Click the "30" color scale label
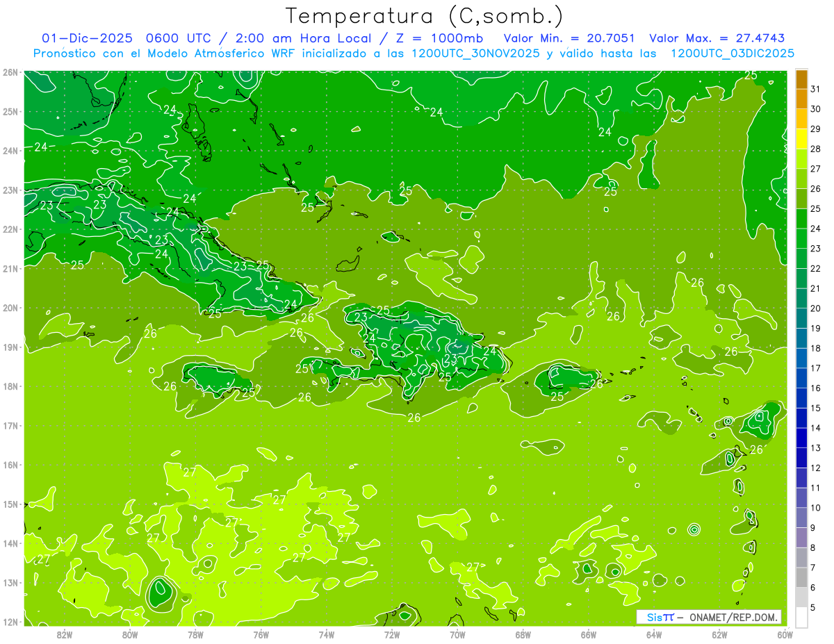Viewport: 834px width, 644px height. point(816,109)
